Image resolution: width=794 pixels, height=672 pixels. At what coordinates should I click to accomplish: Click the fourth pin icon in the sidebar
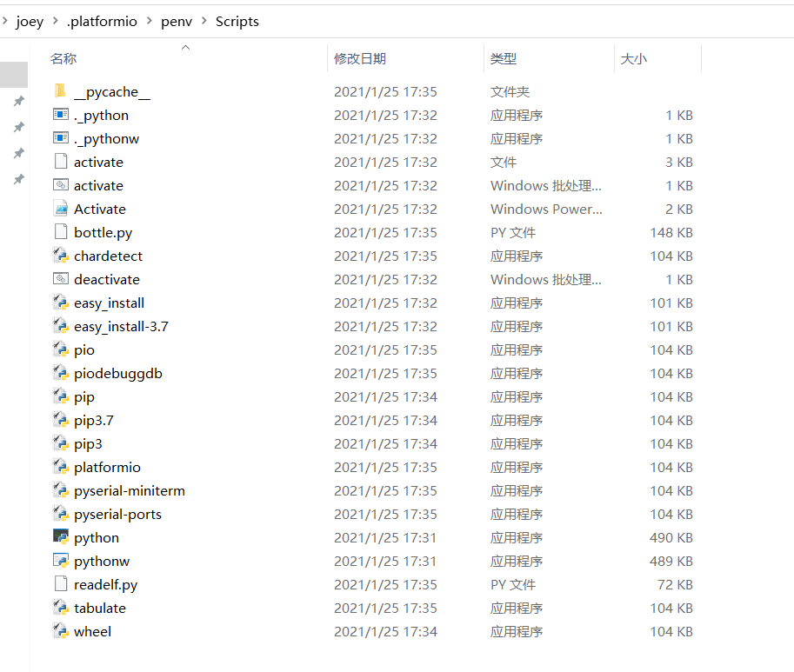point(19,179)
